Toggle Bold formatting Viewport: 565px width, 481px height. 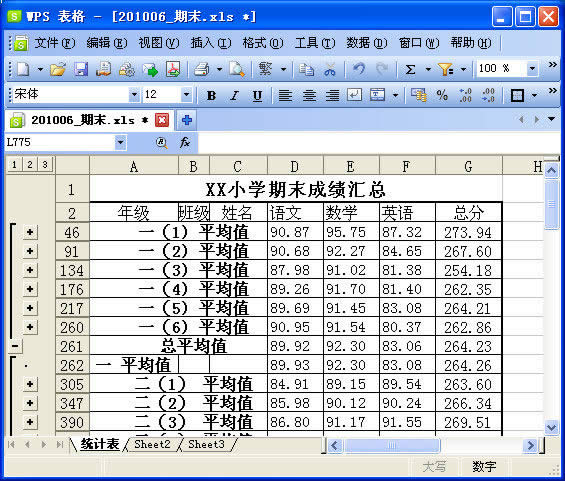tap(212, 95)
